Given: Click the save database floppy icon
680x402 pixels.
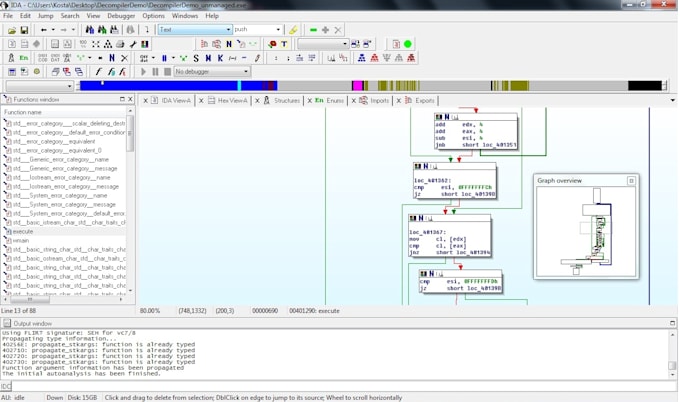Looking at the screenshot, I should [x=24, y=30].
